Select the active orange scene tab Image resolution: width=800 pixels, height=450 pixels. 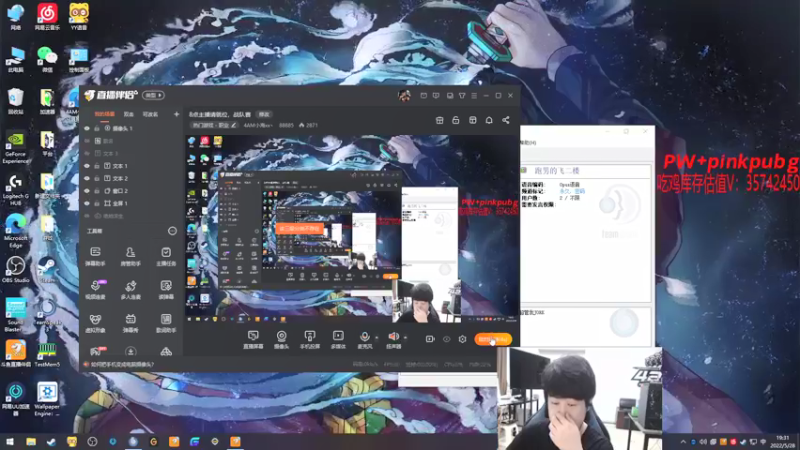click(105, 114)
